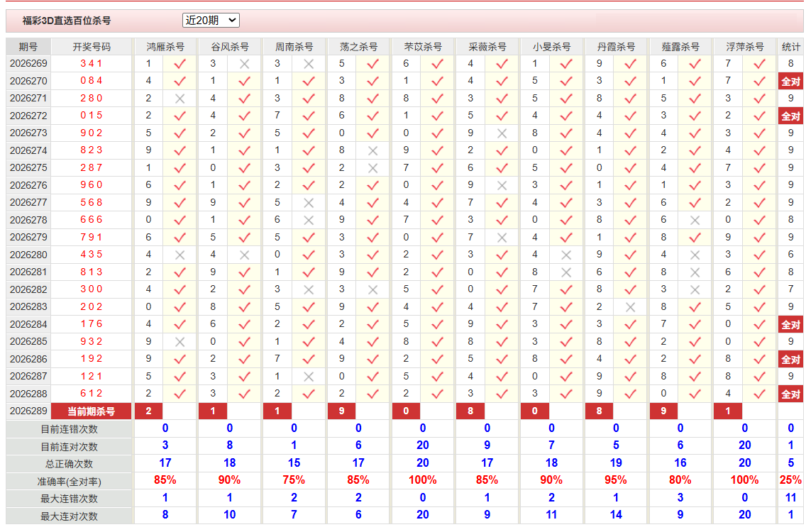Click the 芣苡杀号 column header
The width and height of the screenshot is (806, 532).
[x=423, y=47]
